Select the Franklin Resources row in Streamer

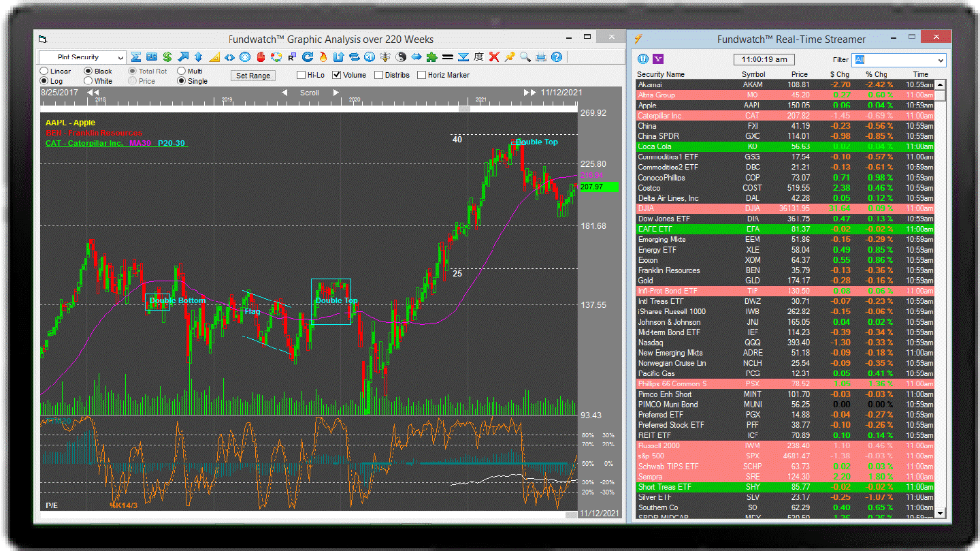pos(785,270)
